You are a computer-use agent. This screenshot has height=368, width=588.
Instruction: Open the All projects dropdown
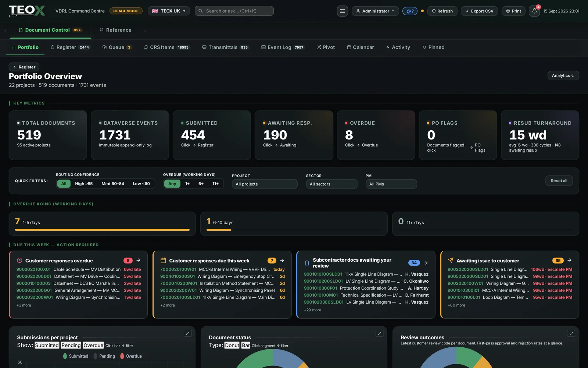click(265, 184)
